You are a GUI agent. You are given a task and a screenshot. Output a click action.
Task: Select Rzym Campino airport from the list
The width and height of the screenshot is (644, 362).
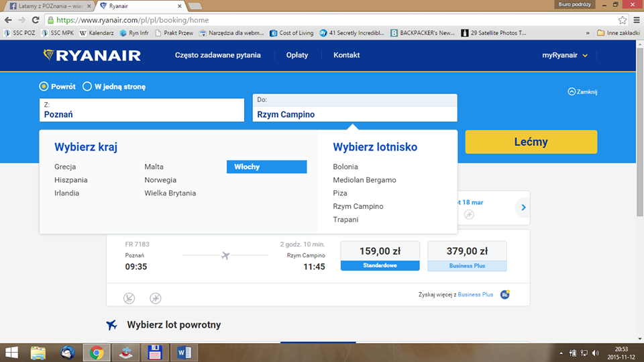[x=358, y=206]
